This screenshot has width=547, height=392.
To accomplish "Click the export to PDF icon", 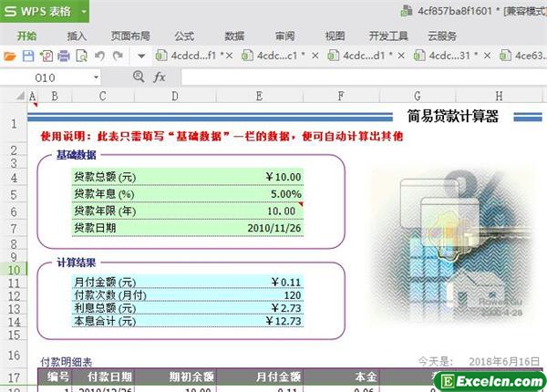I will click(46, 56).
